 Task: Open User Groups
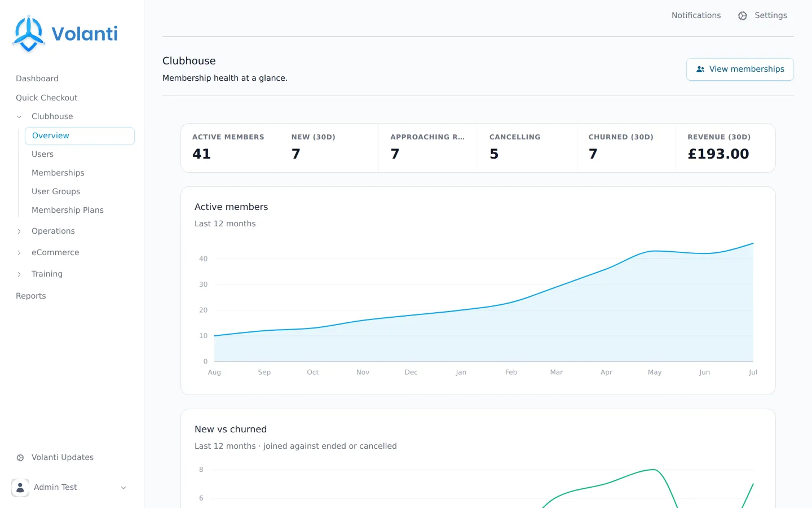(x=56, y=191)
